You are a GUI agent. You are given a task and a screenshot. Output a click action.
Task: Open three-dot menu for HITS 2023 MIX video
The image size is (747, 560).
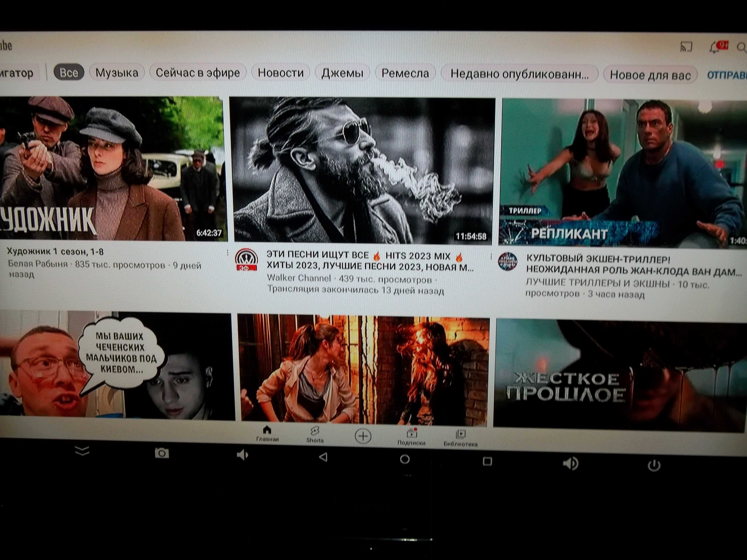pos(491,257)
